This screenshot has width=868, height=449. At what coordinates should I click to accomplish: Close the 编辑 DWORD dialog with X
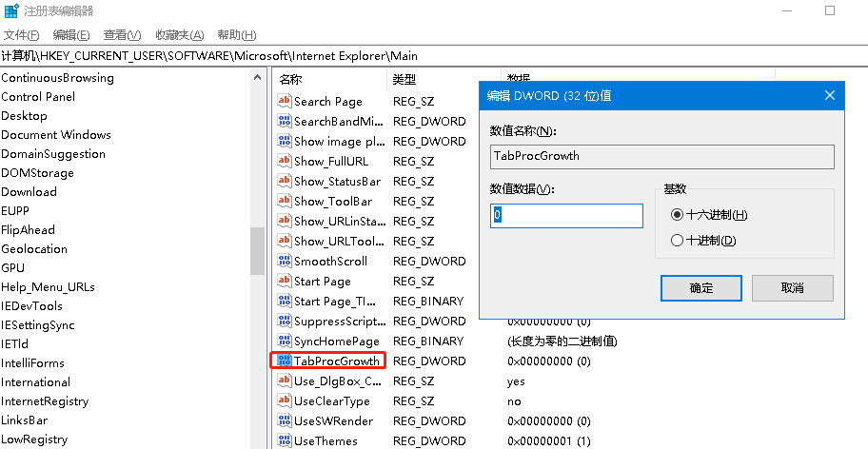(829, 95)
